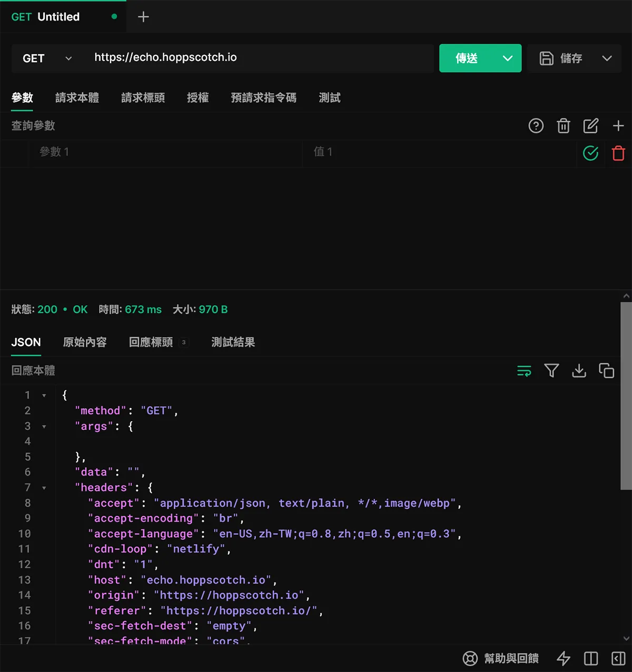Image resolution: width=632 pixels, height=672 pixels.
Task: Toggle the parameter 1 enabled checkmark
Action: coord(590,153)
